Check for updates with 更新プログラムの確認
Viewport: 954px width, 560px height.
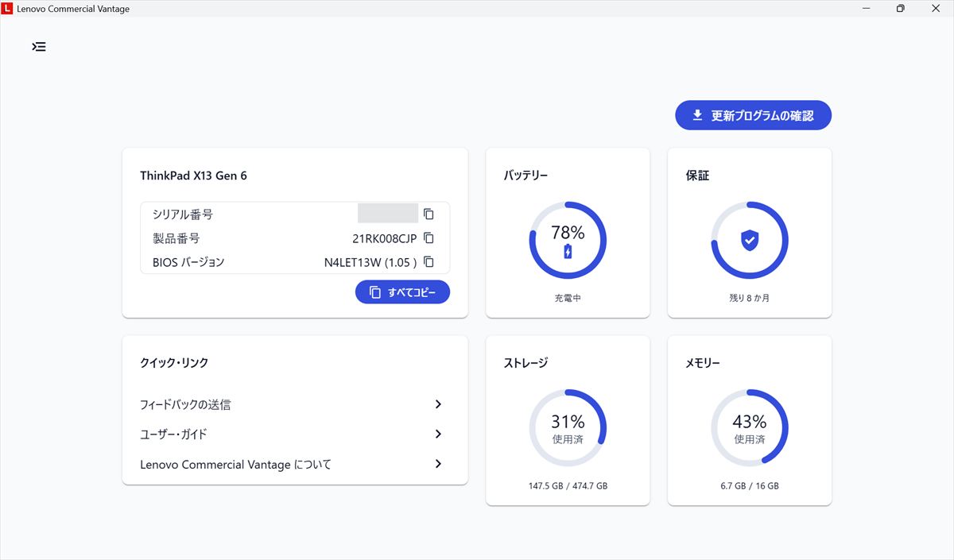[x=753, y=115]
